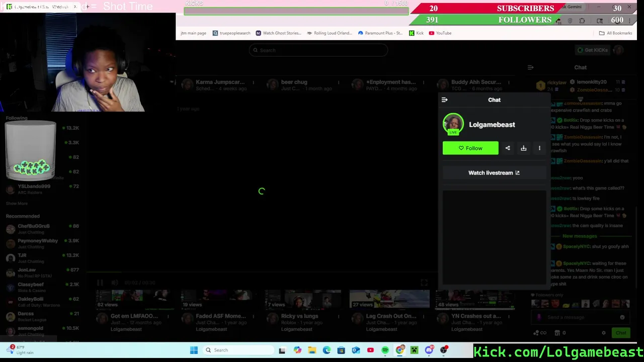Click Lolgamebeast's live avatar in popup
Screen dimensions: 644x362
pos(453,124)
